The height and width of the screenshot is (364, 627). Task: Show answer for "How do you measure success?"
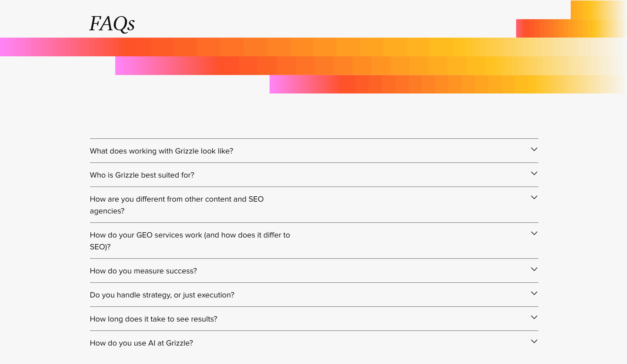click(x=143, y=271)
